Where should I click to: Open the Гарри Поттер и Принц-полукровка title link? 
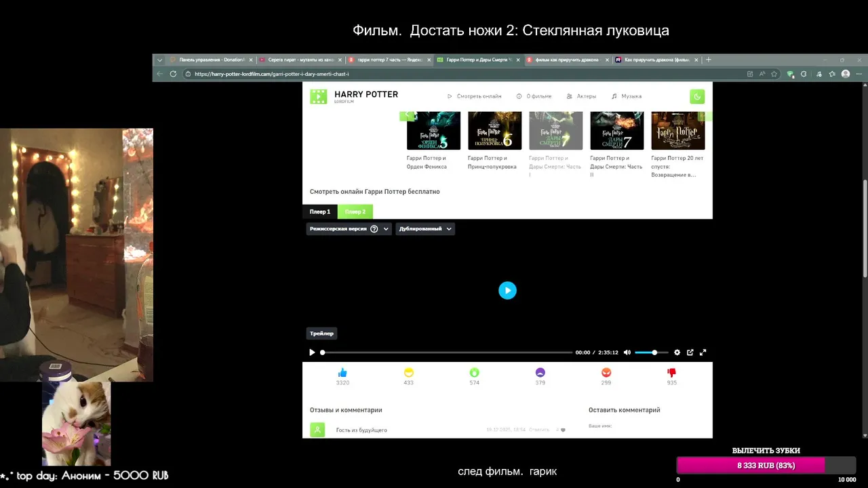(492, 162)
